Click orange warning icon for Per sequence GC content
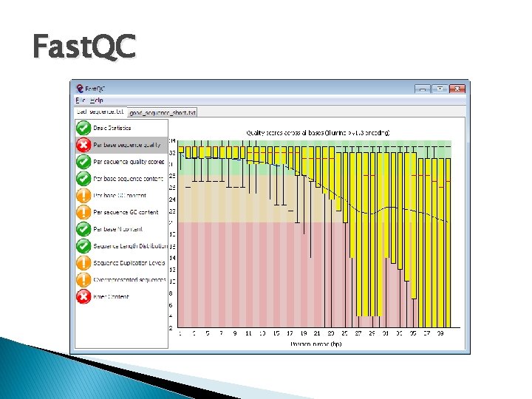 (83, 212)
